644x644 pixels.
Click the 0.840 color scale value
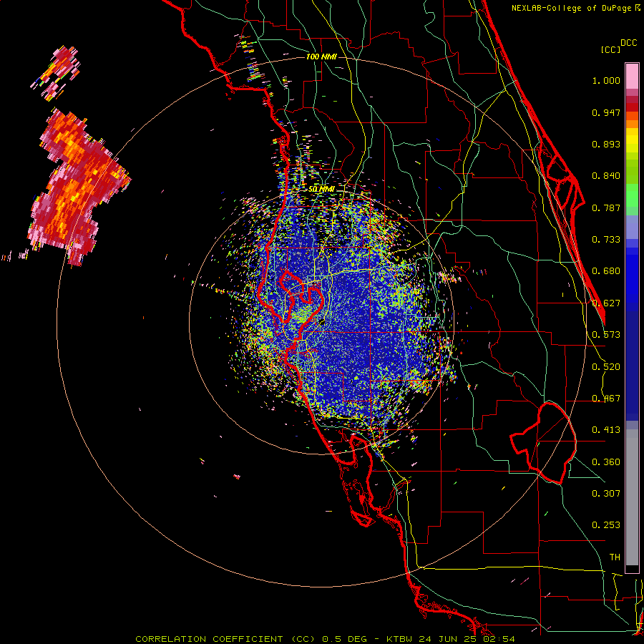(x=606, y=176)
